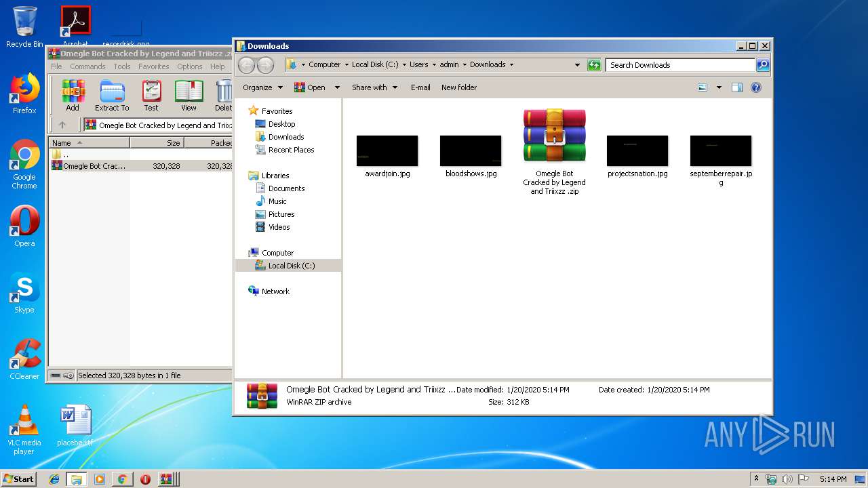Click the Explorer Back navigation button
This screenshot has height=488, width=868.
(x=247, y=65)
